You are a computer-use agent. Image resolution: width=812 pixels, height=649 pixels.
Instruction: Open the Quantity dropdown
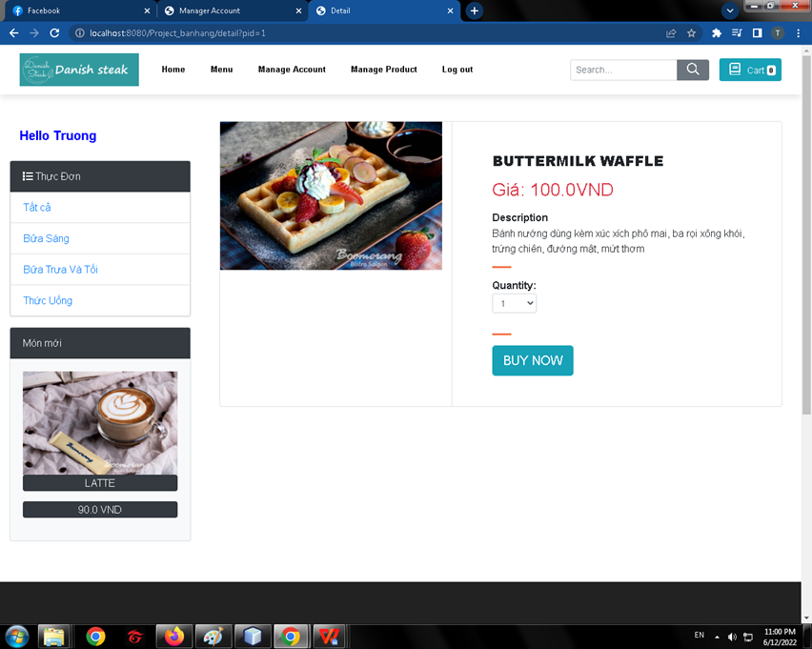click(x=515, y=303)
